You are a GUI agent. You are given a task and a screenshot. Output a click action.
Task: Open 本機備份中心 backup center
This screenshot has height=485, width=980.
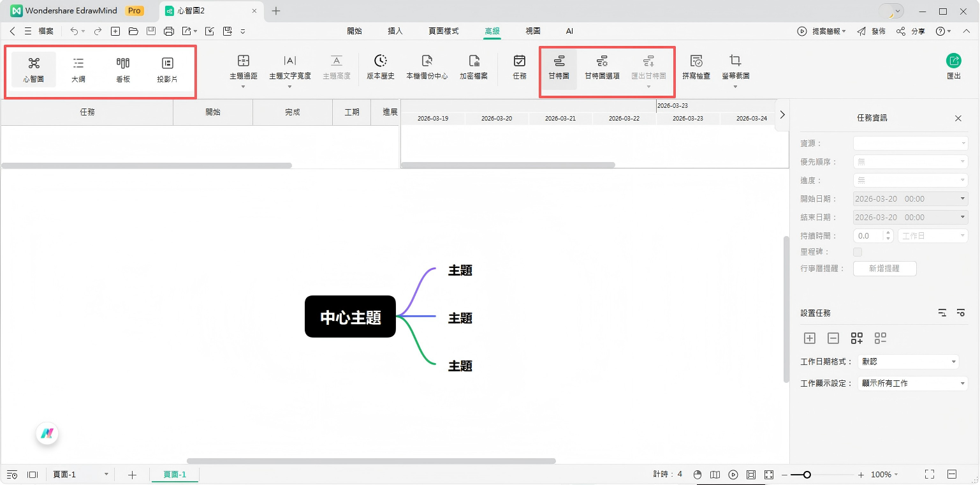[x=427, y=67]
